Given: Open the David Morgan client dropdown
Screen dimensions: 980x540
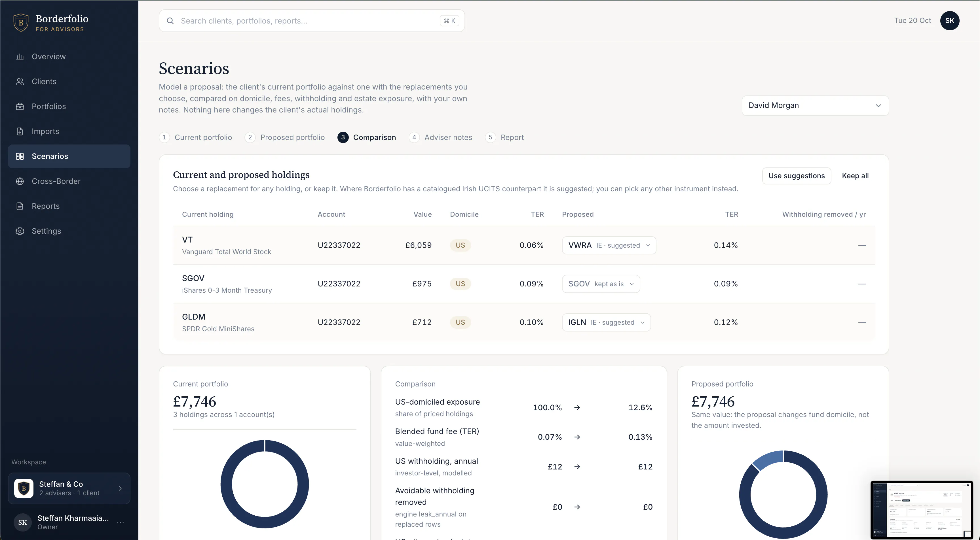Looking at the screenshot, I should click(x=815, y=106).
